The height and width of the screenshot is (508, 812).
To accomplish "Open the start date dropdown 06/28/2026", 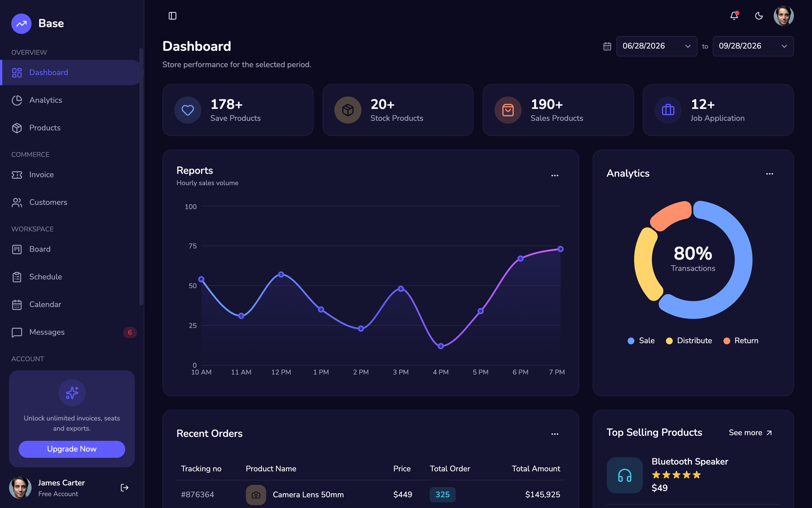I will (657, 46).
